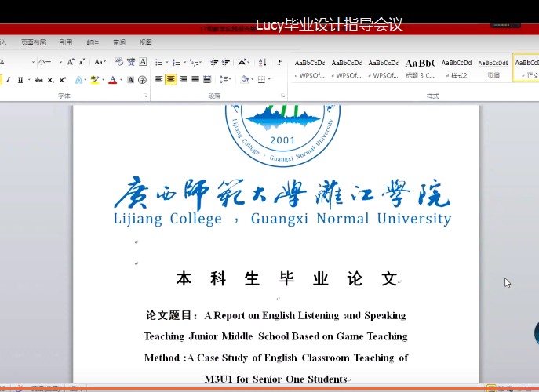Image resolution: width=539 pixels, height=392 pixels.
Task: Apply the 标题 3 style
Action: 420,67
